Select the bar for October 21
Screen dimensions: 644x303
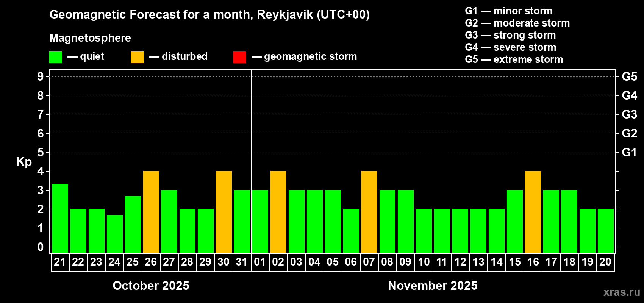click(60, 218)
